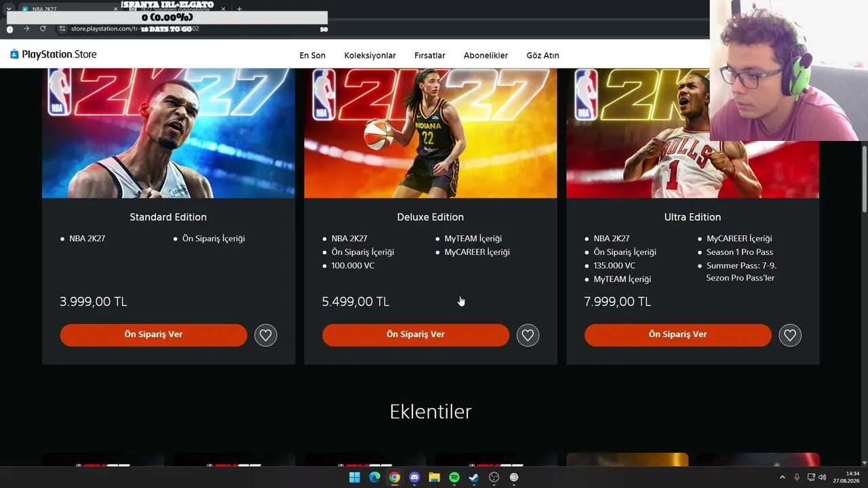Add Ultra Edition to wishlist (heart)
868x488 pixels.
click(x=790, y=335)
